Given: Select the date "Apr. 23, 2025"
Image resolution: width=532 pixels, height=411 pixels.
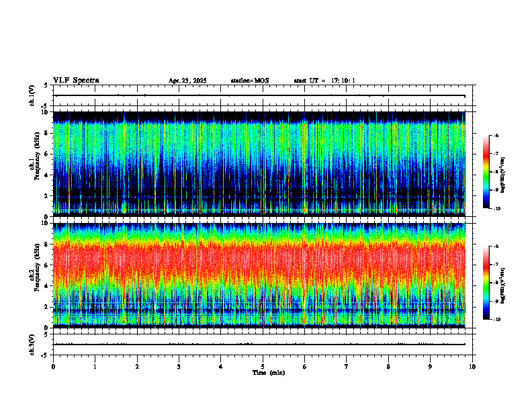Looking at the screenshot, I should (187, 81).
